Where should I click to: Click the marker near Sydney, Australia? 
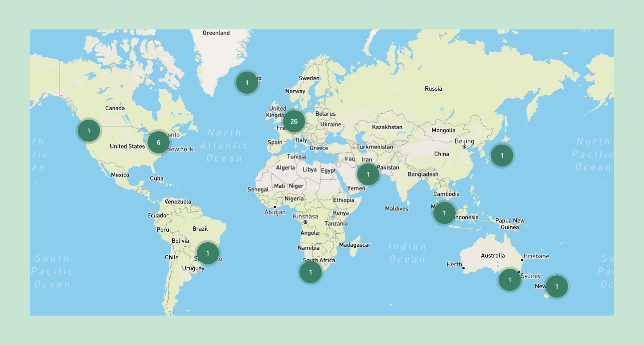click(x=510, y=280)
